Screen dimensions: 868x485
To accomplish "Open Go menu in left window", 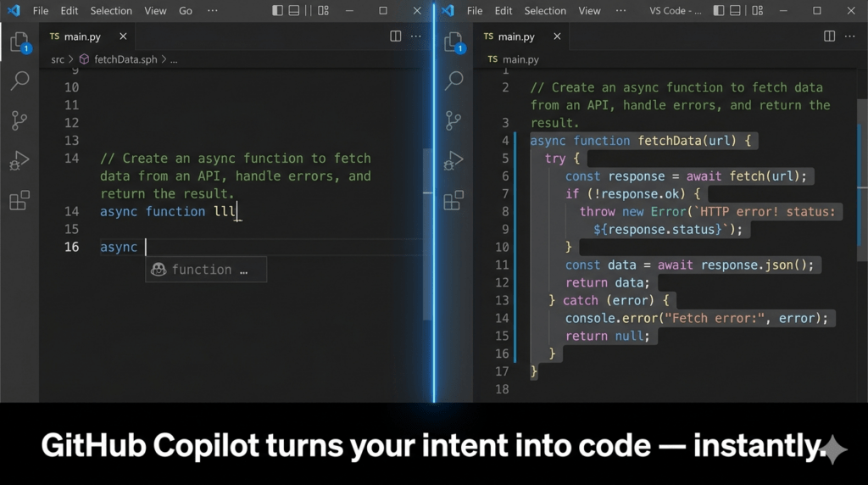I will tap(186, 10).
